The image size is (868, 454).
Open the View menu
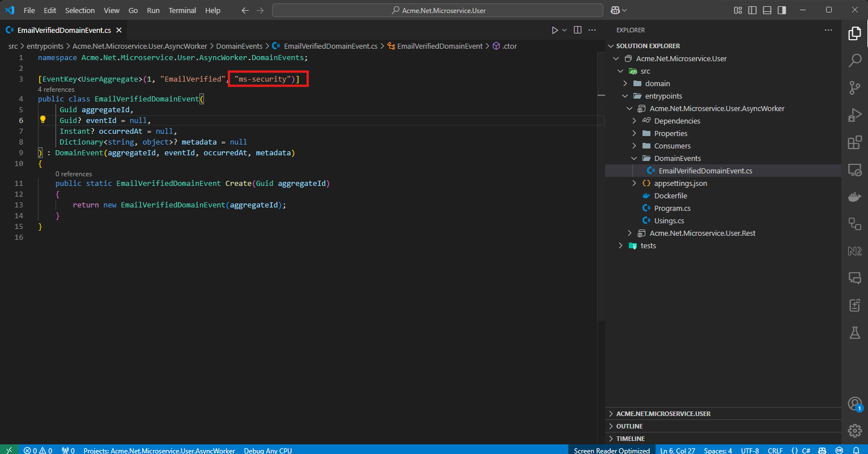tap(112, 10)
